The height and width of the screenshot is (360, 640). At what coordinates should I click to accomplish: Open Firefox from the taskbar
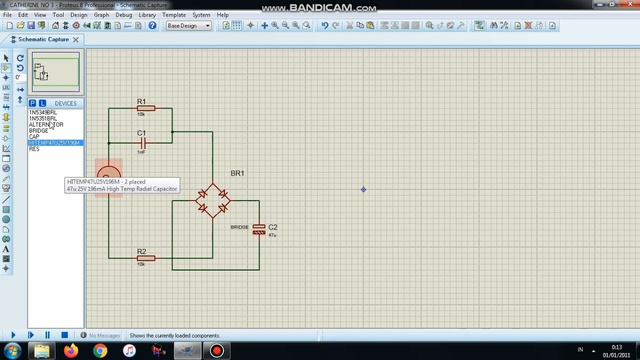coord(71,351)
